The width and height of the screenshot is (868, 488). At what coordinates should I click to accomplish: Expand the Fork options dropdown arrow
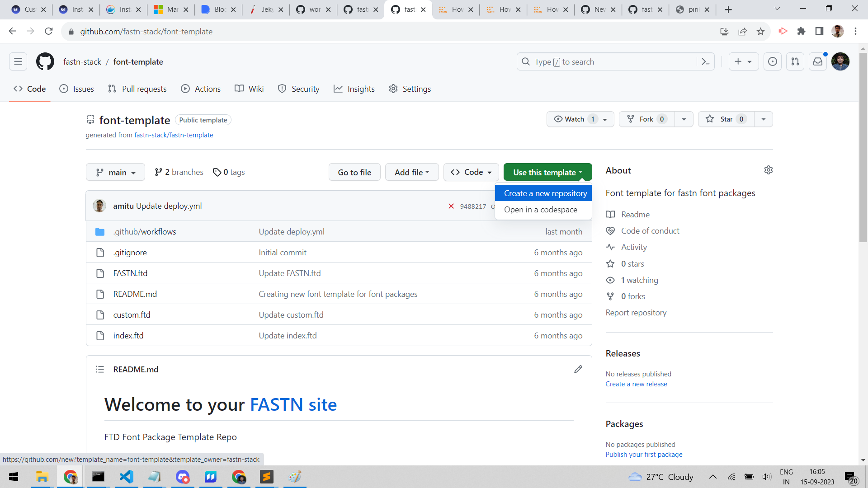tap(684, 119)
